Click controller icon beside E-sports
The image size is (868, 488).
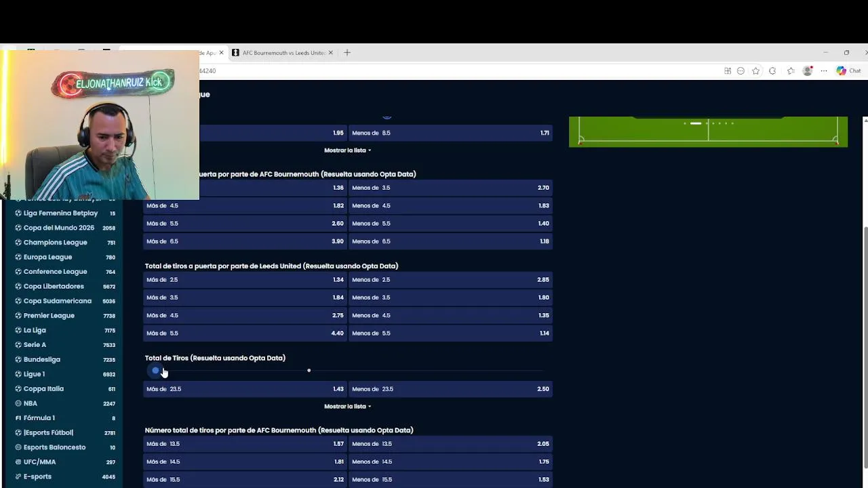(18, 476)
